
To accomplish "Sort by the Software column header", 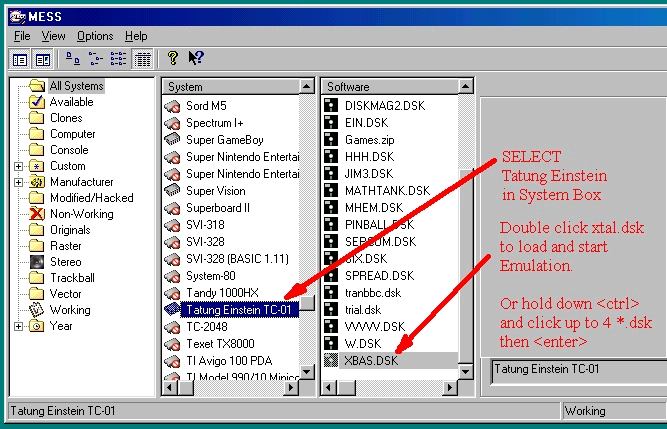I will (389, 87).
